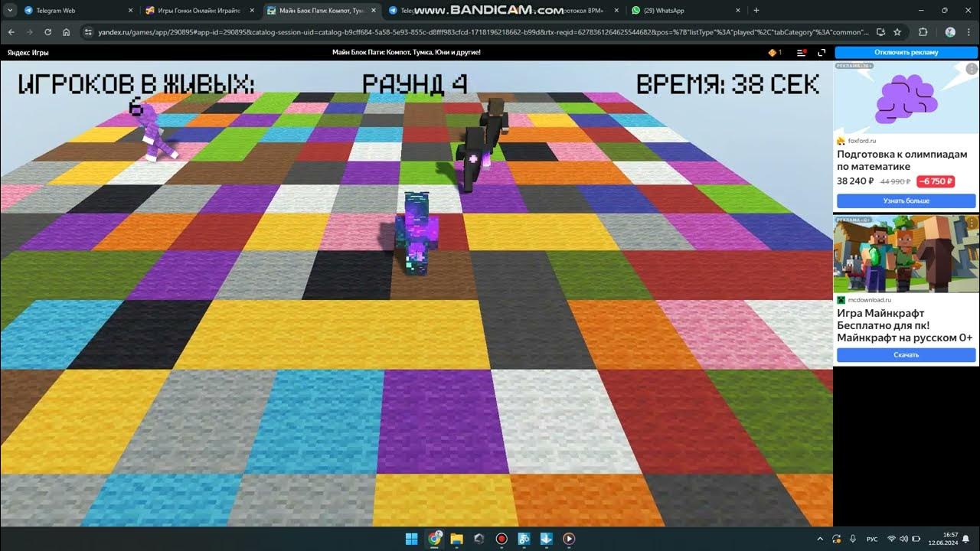Expand the tab search dropdown arrow
The image size is (980, 551).
10,11
